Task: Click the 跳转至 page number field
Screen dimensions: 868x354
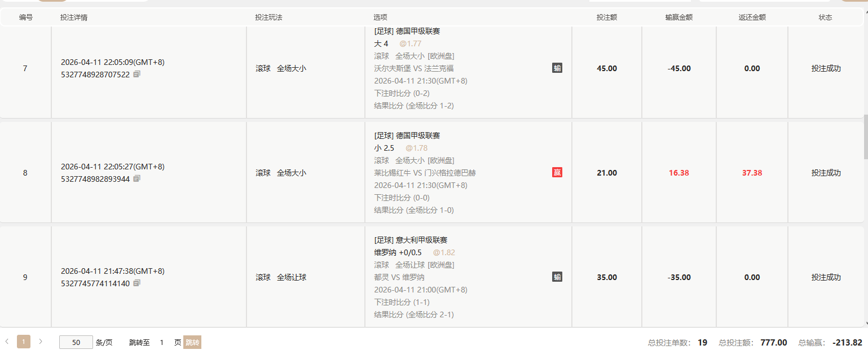Action: (162, 342)
